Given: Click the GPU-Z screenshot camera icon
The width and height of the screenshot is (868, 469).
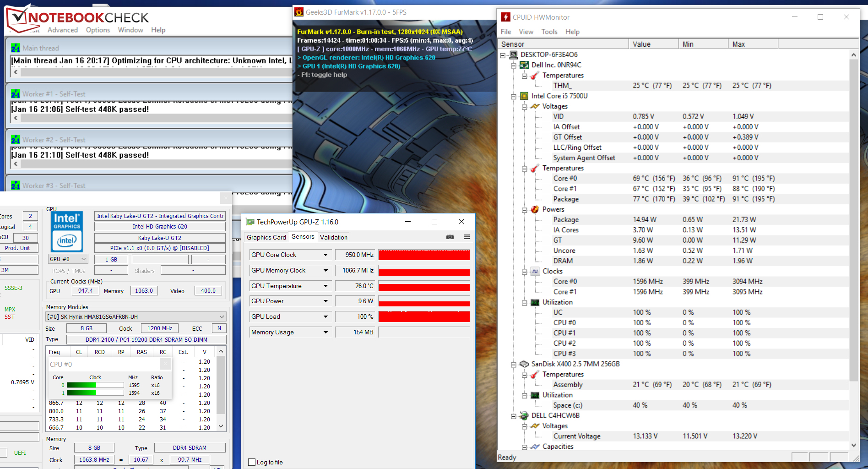Looking at the screenshot, I should click(x=450, y=237).
